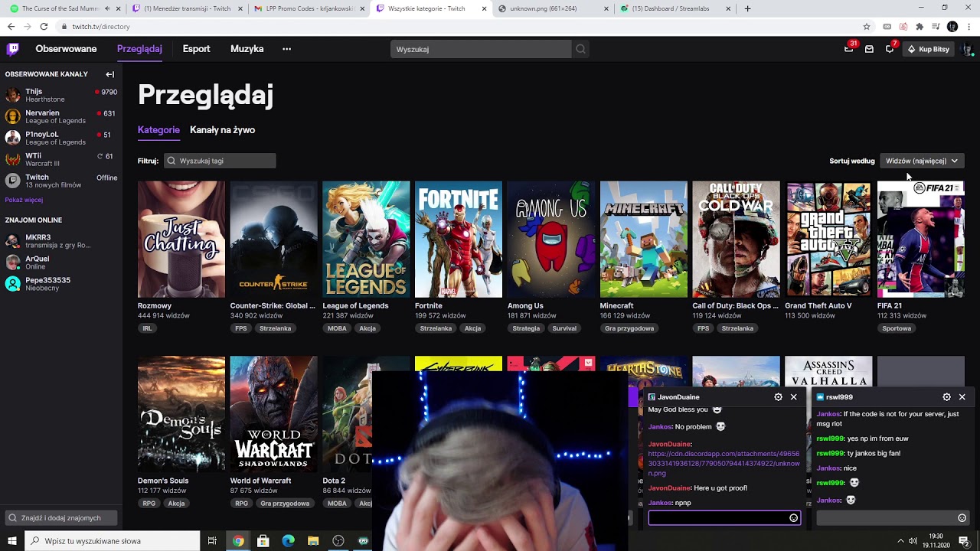The image size is (980, 551).
Task: Open Demon's Souls category thumbnail
Action: click(x=181, y=414)
